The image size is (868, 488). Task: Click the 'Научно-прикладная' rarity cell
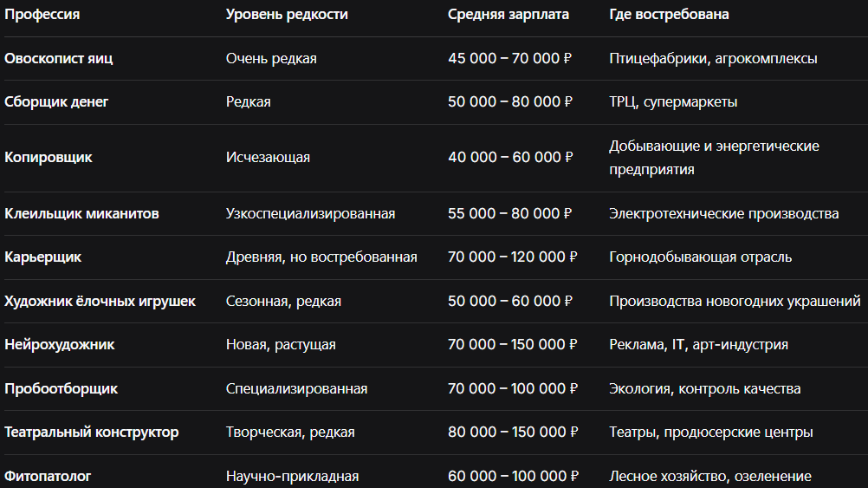point(292,477)
